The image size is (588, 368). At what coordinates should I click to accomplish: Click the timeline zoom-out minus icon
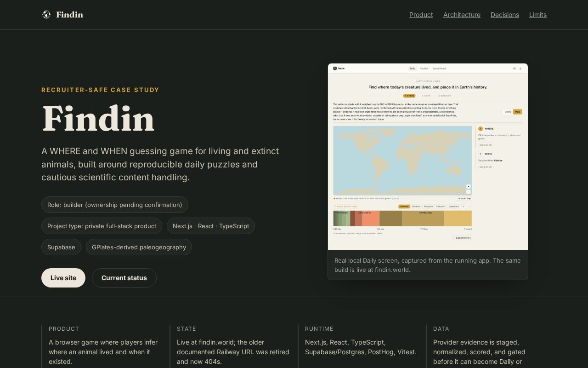(x=469, y=207)
